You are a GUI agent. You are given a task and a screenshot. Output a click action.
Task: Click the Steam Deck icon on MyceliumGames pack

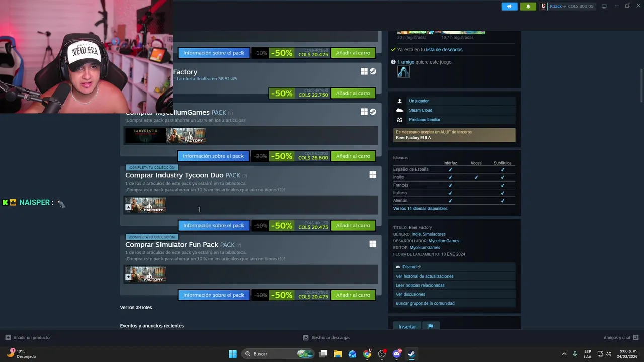[373, 112]
